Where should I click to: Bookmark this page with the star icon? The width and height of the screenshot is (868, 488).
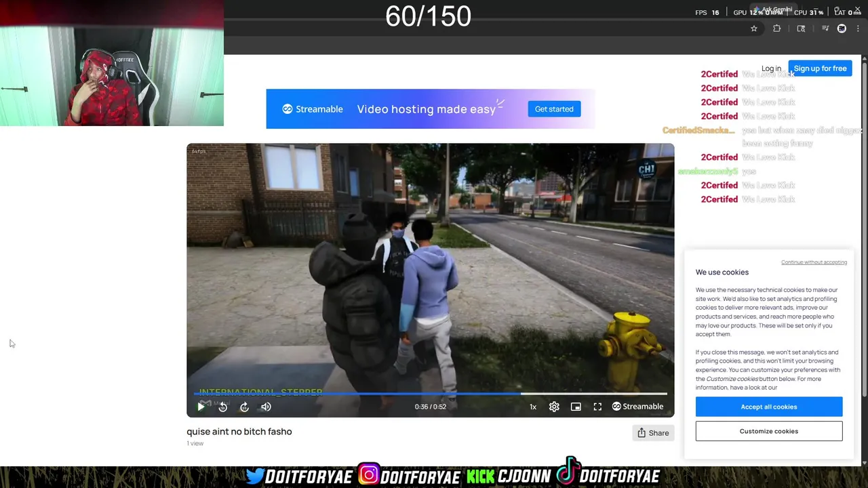click(754, 28)
